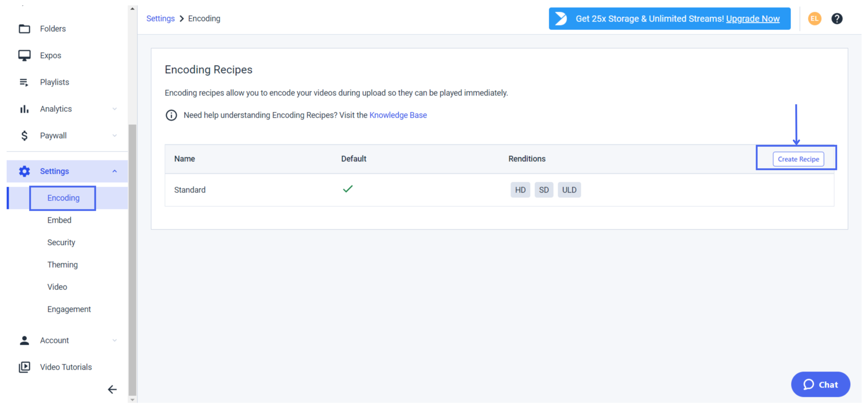Open the Chat support button

click(x=821, y=384)
